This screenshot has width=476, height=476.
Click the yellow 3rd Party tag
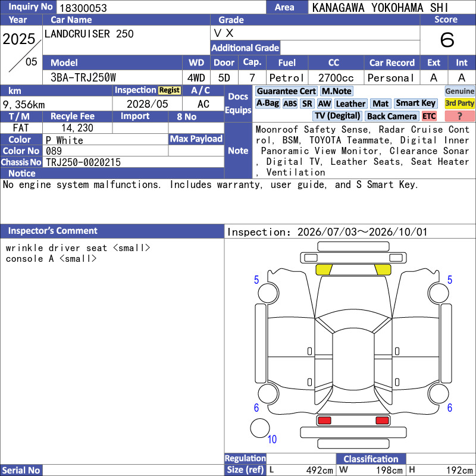[459, 104]
